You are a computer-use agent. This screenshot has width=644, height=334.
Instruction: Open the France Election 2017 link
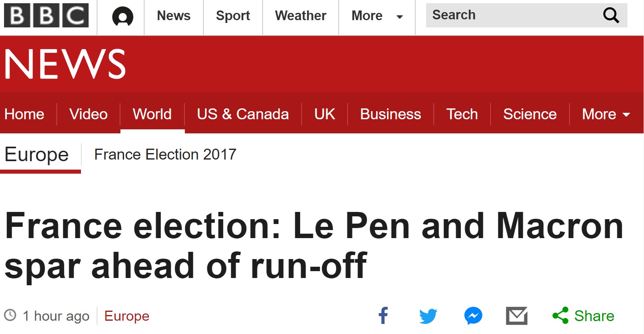pyautogui.click(x=165, y=154)
